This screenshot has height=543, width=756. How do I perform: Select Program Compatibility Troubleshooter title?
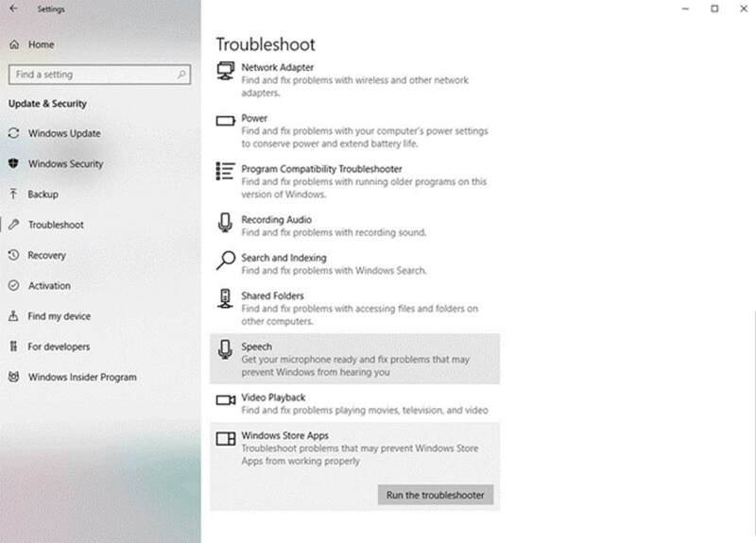coord(321,169)
